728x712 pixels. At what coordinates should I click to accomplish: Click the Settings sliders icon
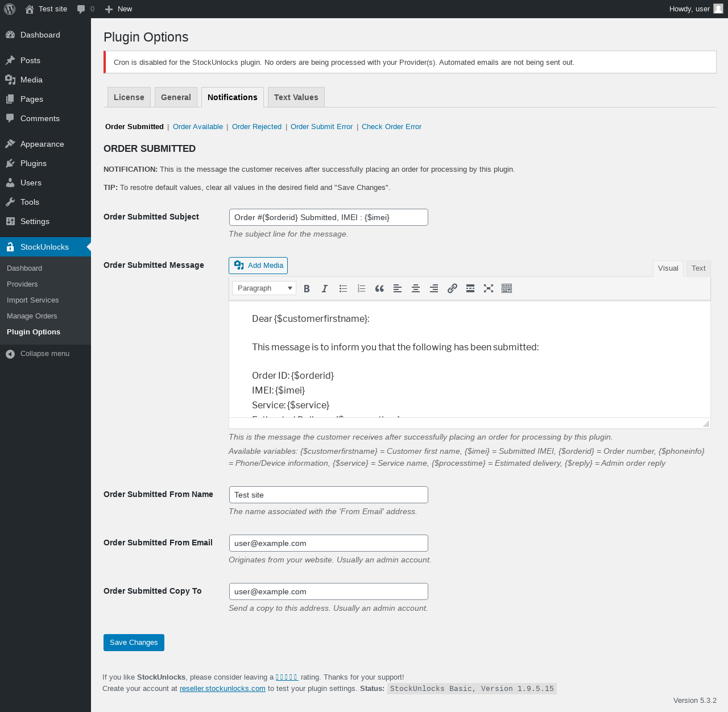click(x=10, y=221)
